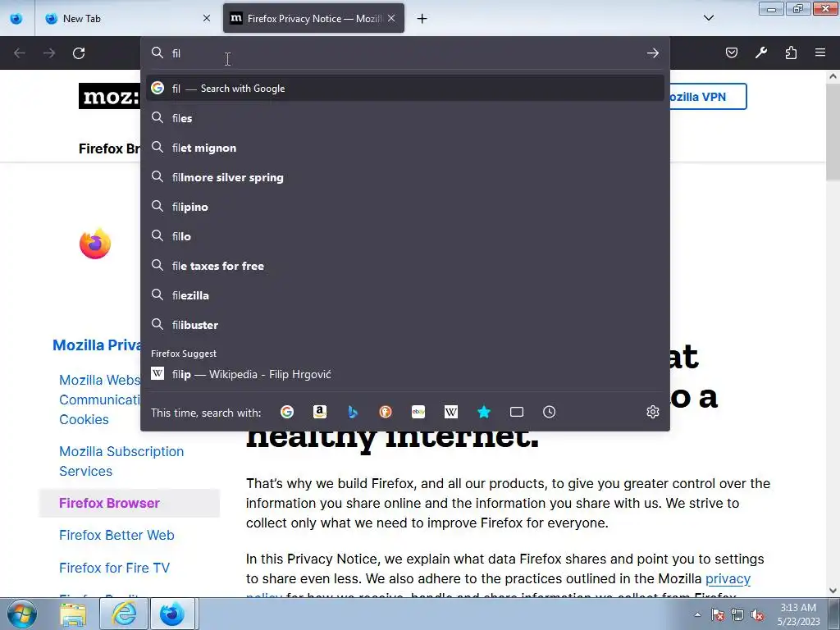Select the 'fillo' suggestion
Image resolution: width=840 pixels, height=630 pixels.
coord(405,236)
